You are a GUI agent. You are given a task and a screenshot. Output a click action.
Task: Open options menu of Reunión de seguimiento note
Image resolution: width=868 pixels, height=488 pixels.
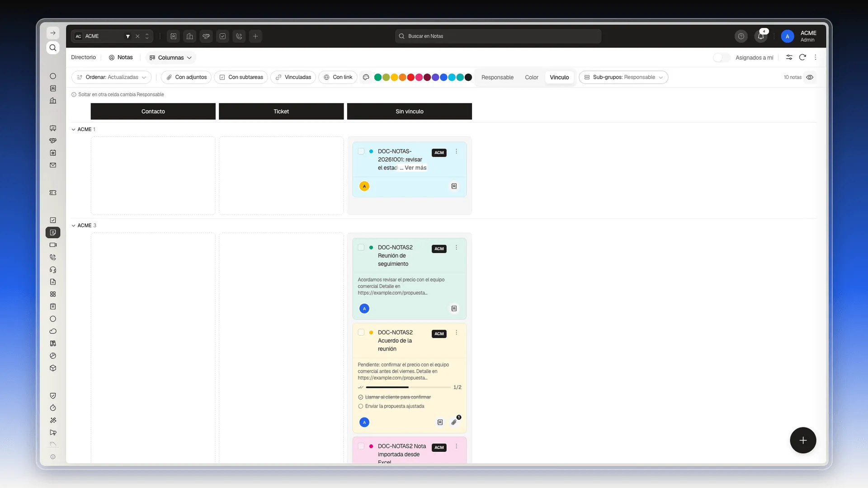pos(456,248)
